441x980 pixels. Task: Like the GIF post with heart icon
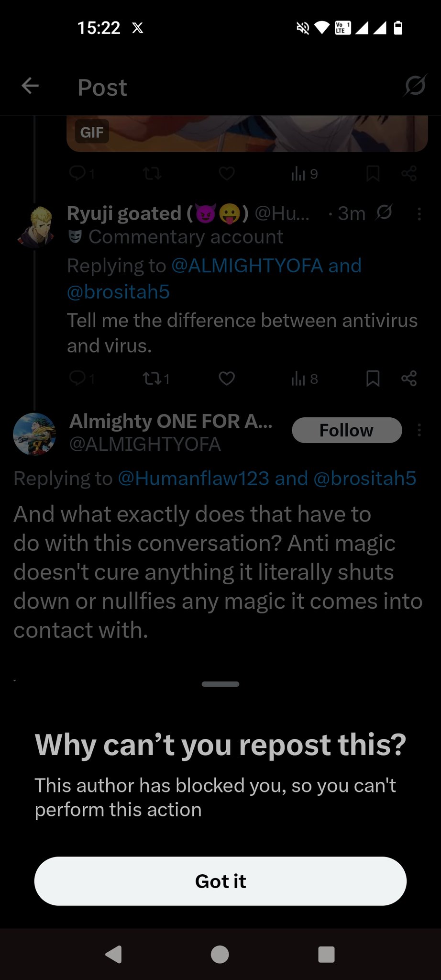[227, 174]
